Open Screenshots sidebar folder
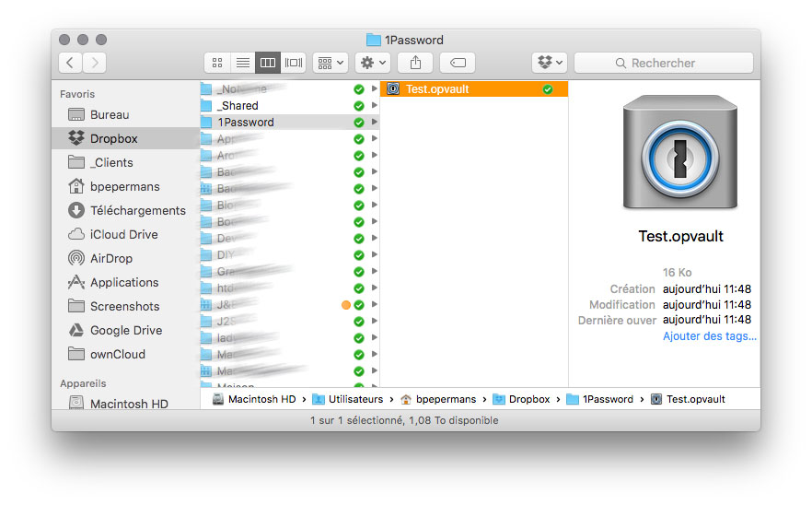Image resolution: width=812 pixels, height=505 pixels. (x=126, y=306)
